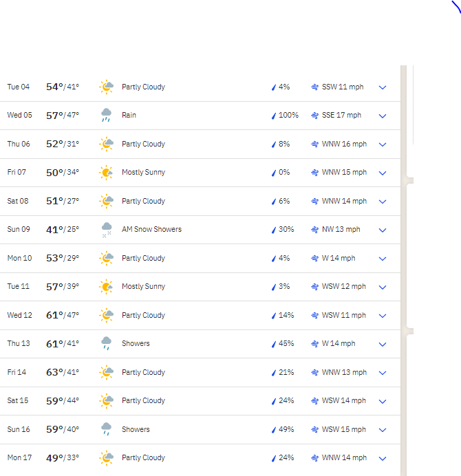Click 'Partly Cloudy' on Sat 15 row
Viewport: 461px width, 476px height.
(143, 400)
